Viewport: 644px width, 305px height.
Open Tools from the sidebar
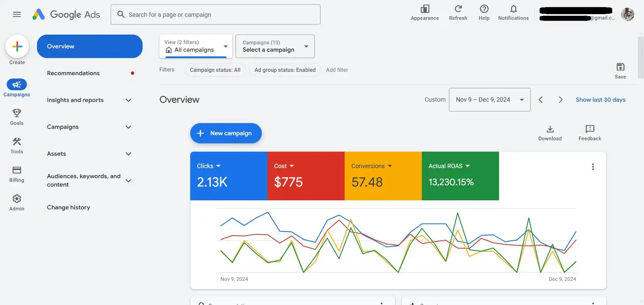click(17, 142)
